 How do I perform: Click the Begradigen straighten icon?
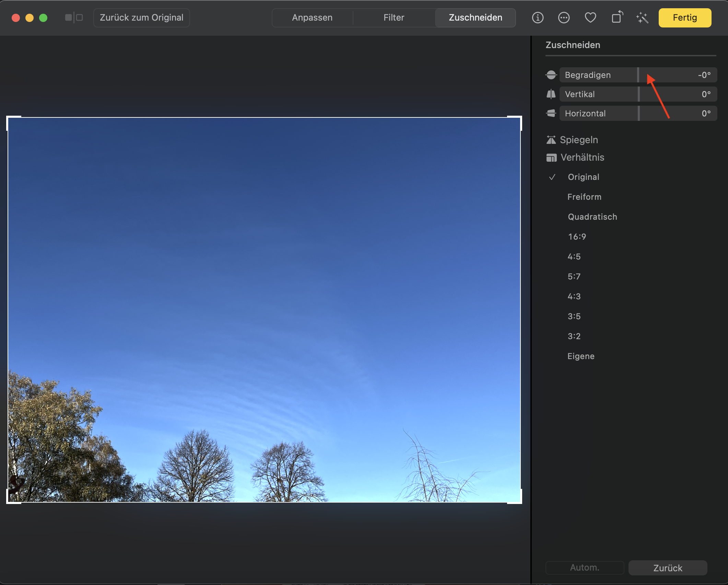(x=551, y=75)
